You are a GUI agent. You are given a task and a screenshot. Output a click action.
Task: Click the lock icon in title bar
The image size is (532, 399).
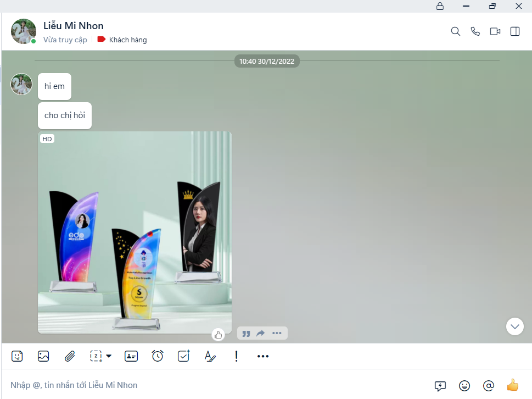(440, 6)
